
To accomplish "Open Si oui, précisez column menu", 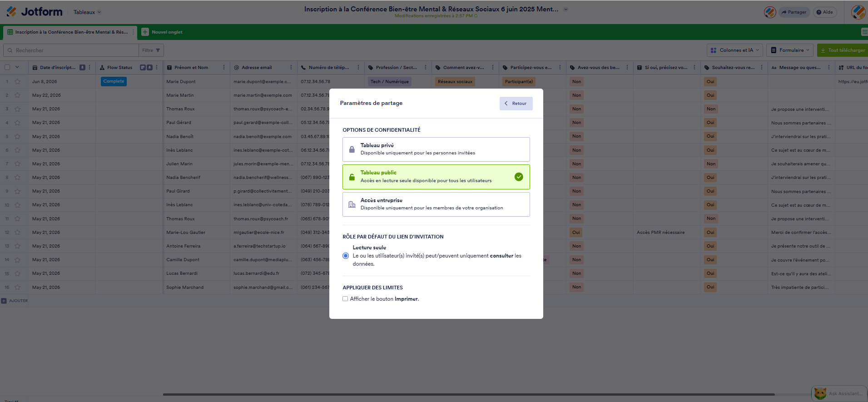I will coord(694,68).
